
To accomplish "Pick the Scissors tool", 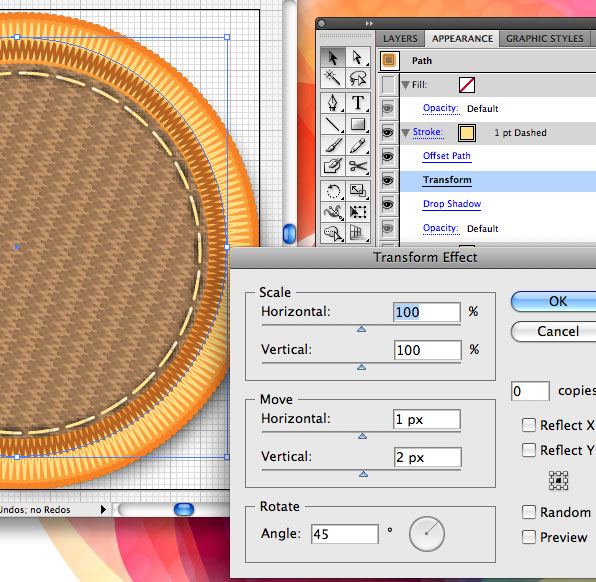I will [358, 166].
